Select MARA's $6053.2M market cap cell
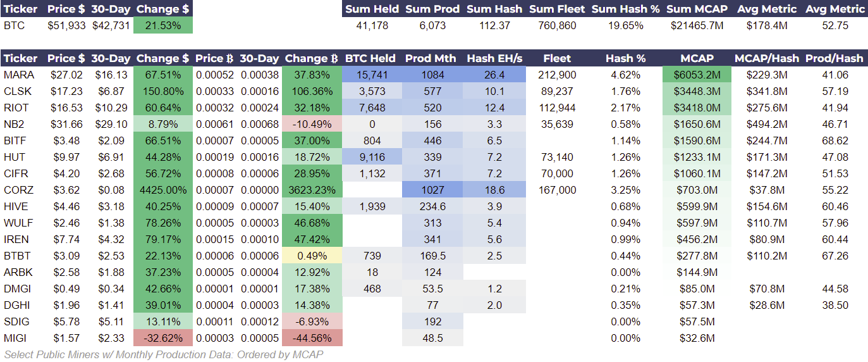The height and width of the screenshot is (362, 868). (697, 75)
